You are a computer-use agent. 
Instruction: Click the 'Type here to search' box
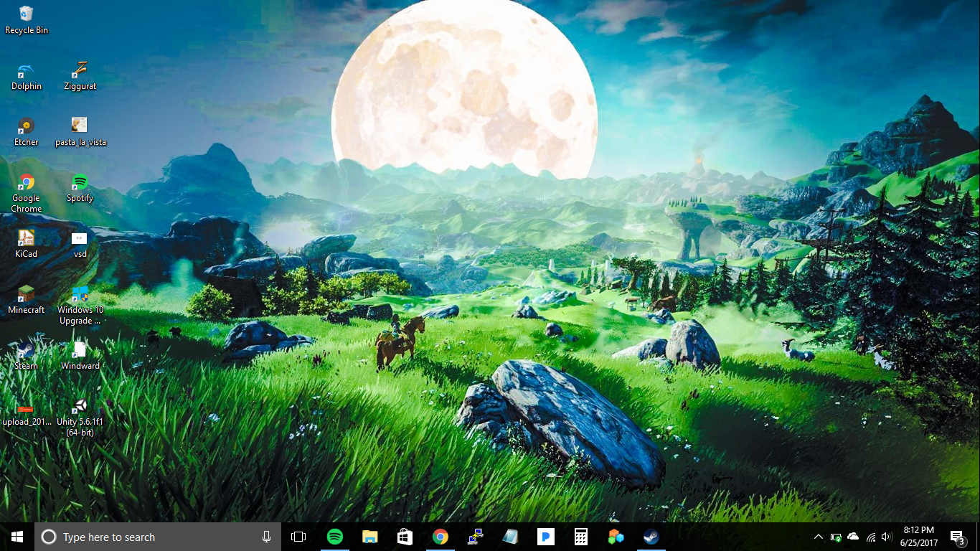(158, 537)
